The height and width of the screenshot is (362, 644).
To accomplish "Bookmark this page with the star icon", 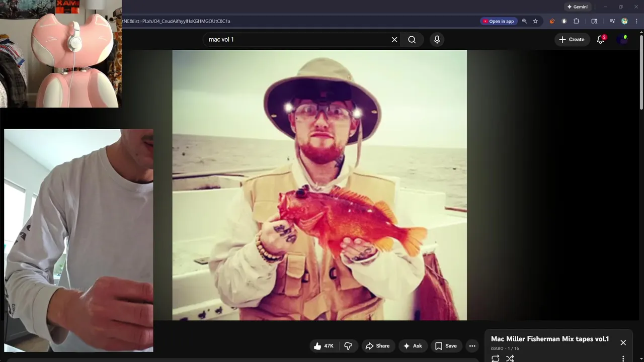I will coord(535,21).
